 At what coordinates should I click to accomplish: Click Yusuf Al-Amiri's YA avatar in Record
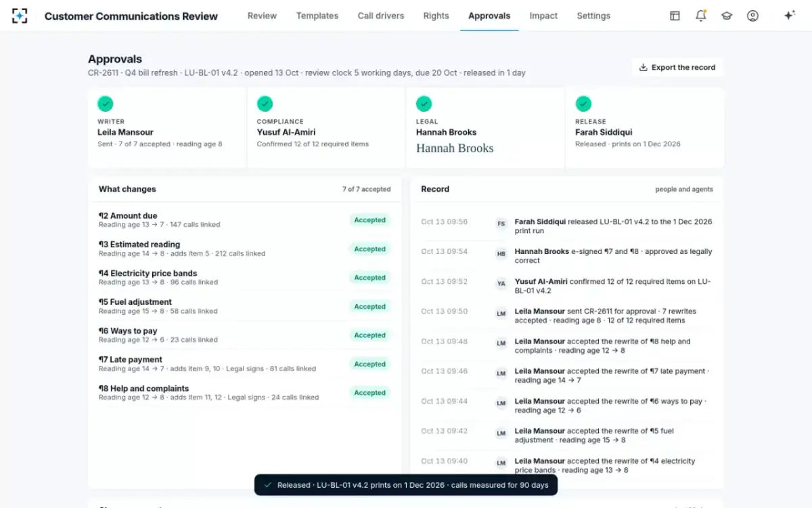501,284
